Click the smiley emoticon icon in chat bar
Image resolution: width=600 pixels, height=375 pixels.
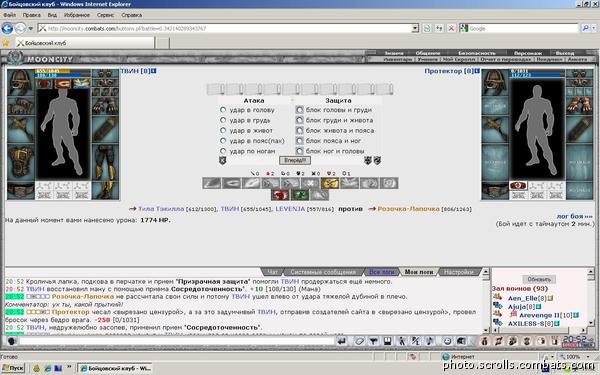(447, 341)
